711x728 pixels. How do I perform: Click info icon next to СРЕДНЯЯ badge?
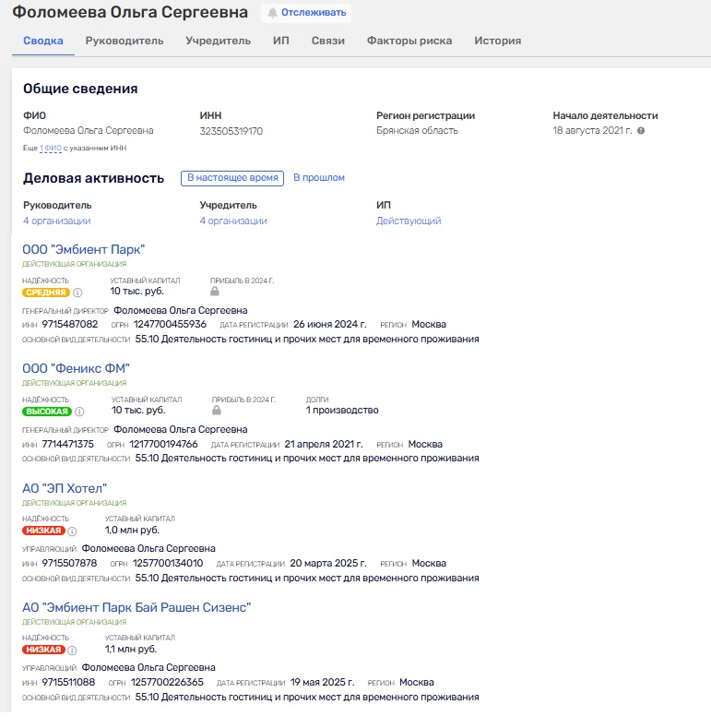coord(77,292)
